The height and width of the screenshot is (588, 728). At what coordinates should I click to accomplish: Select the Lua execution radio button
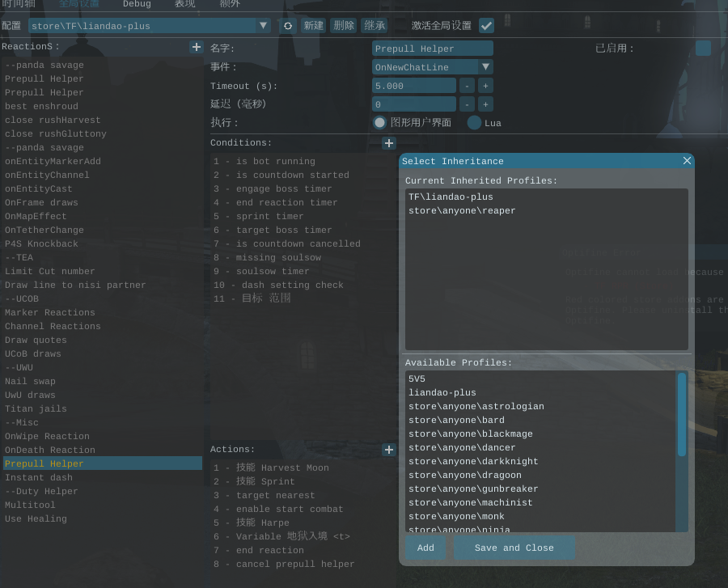pos(475,123)
